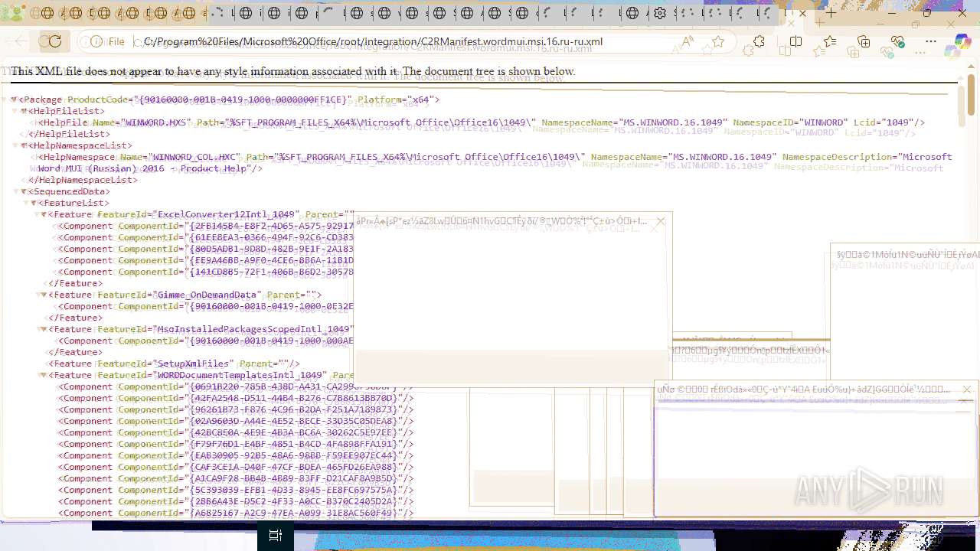Click component {80D5ADB1-9D8D-482B-9E1F line
The image size is (980, 551).
coord(206,249)
